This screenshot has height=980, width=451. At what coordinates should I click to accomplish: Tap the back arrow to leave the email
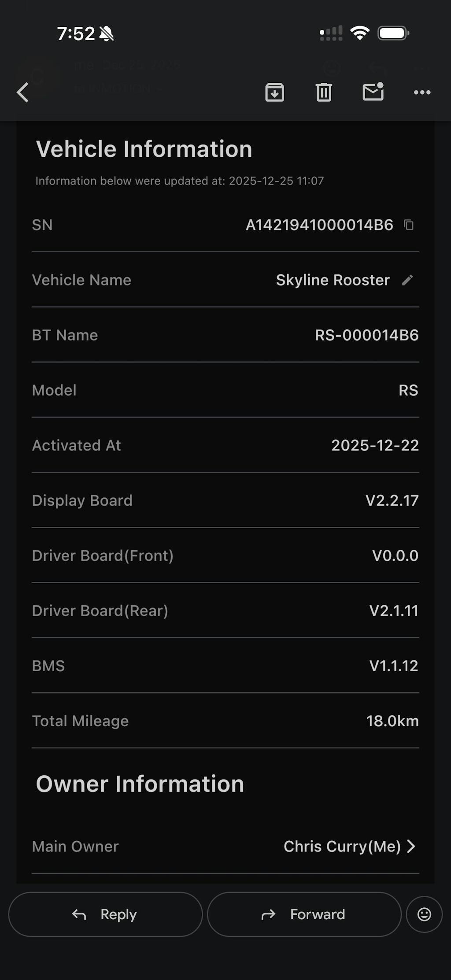point(23,92)
